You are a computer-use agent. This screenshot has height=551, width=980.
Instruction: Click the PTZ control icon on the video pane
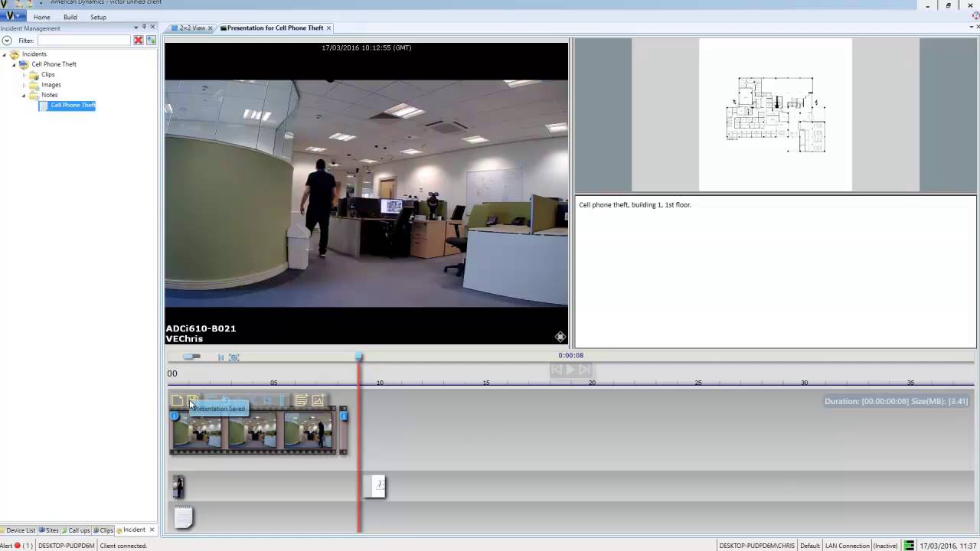(560, 337)
